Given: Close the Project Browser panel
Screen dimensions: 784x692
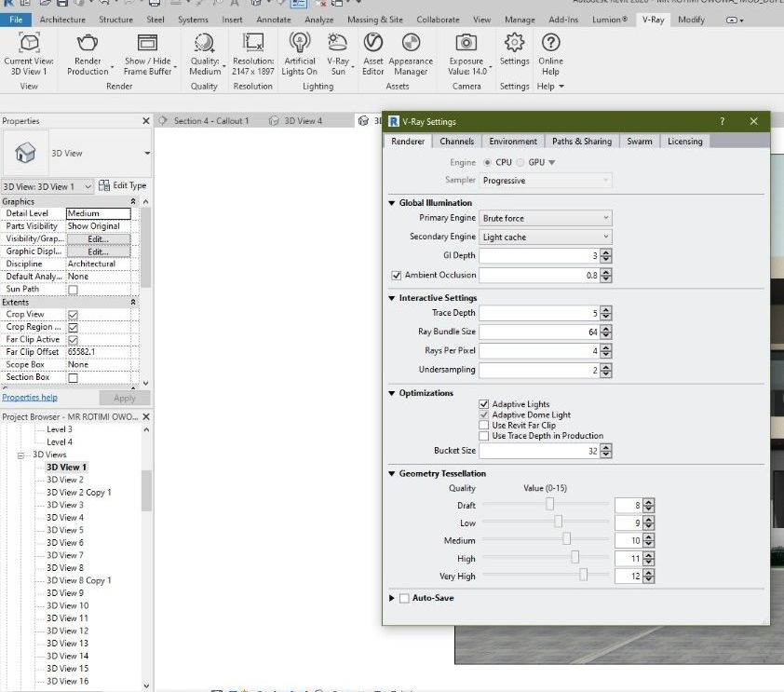Looking at the screenshot, I should tap(146, 416).
